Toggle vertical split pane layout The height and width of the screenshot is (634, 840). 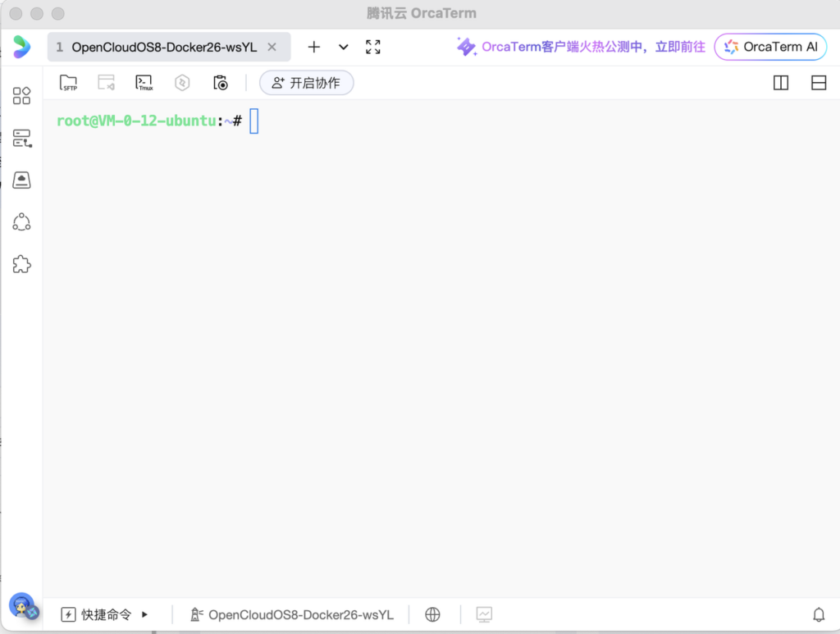781,83
